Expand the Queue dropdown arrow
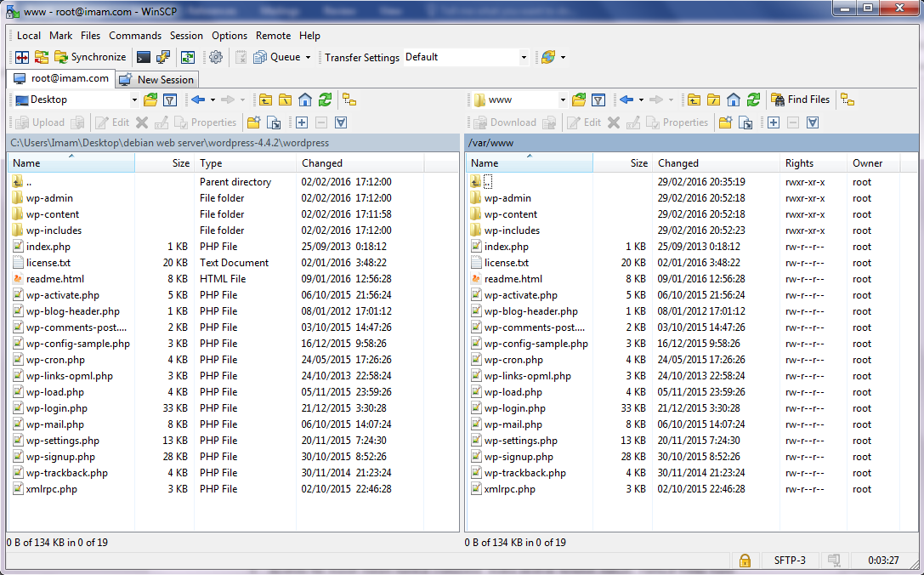The height and width of the screenshot is (575, 924). click(x=308, y=57)
